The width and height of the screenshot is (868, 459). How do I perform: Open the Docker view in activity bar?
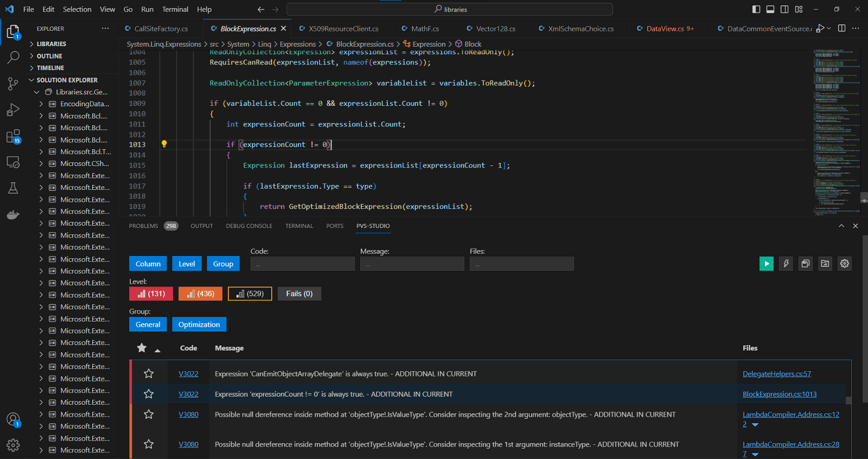[13, 215]
